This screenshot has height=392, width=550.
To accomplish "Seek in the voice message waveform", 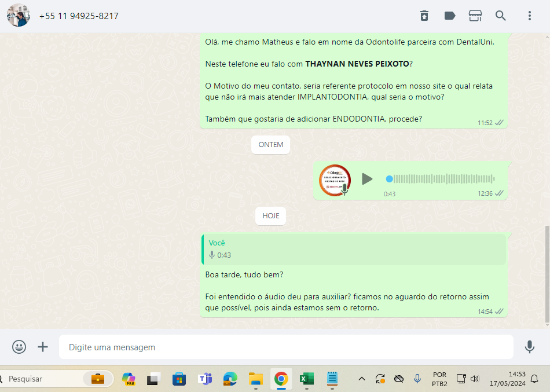I will coord(440,179).
